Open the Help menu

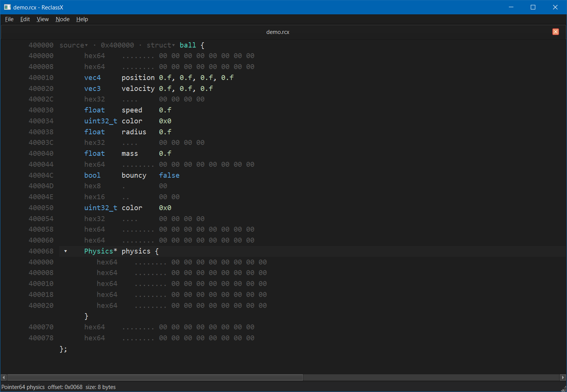click(82, 19)
